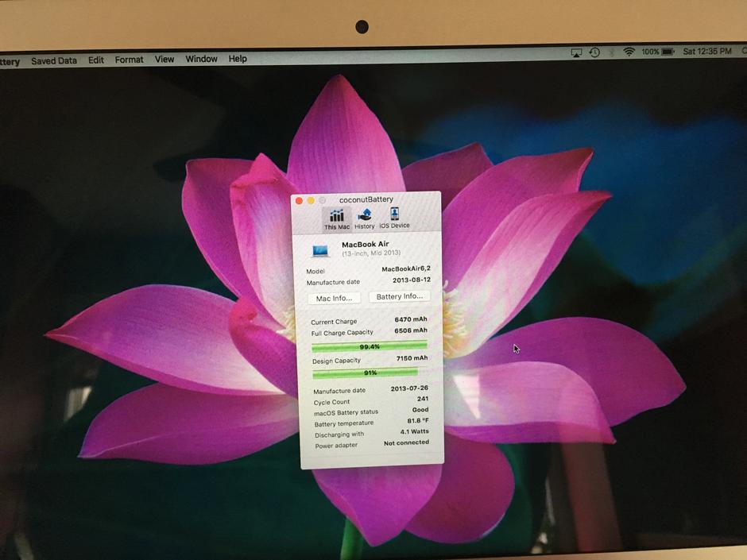Click the 6506 mAh full charge value
This screenshot has width=747, height=560.
[x=411, y=330]
